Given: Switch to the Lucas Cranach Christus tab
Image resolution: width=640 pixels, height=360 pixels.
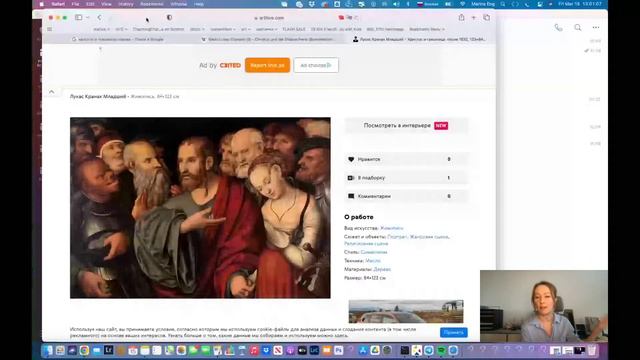Looking at the screenshot, I should click(x=269, y=39).
